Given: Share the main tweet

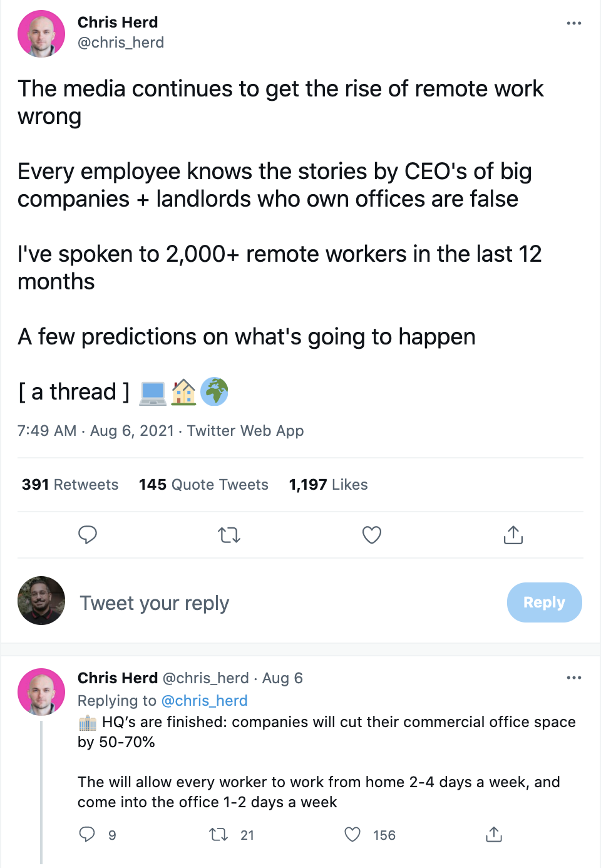Looking at the screenshot, I should (x=513, y=535).
